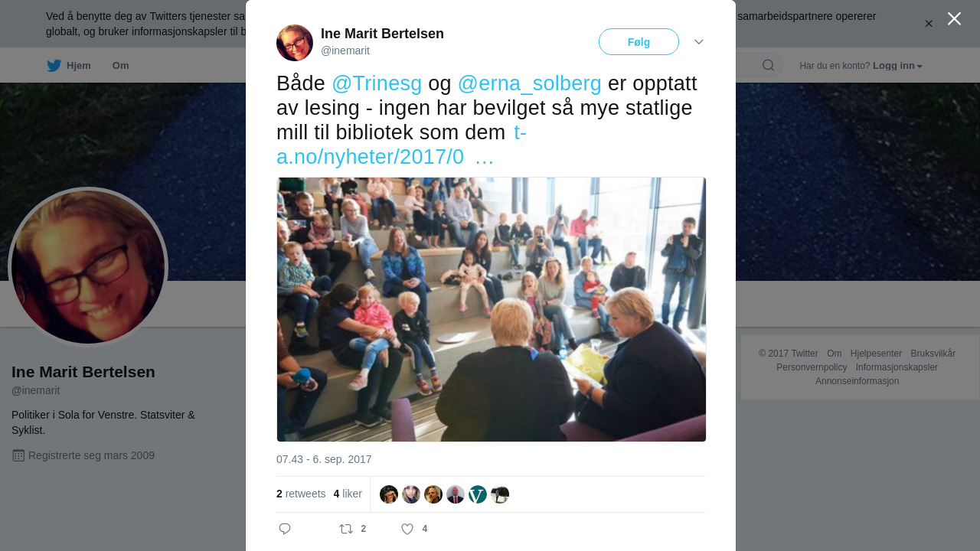Screen dimensions: 980x551
Task: Click the Twitter bird Hjem icon
Action: (54, 66)
